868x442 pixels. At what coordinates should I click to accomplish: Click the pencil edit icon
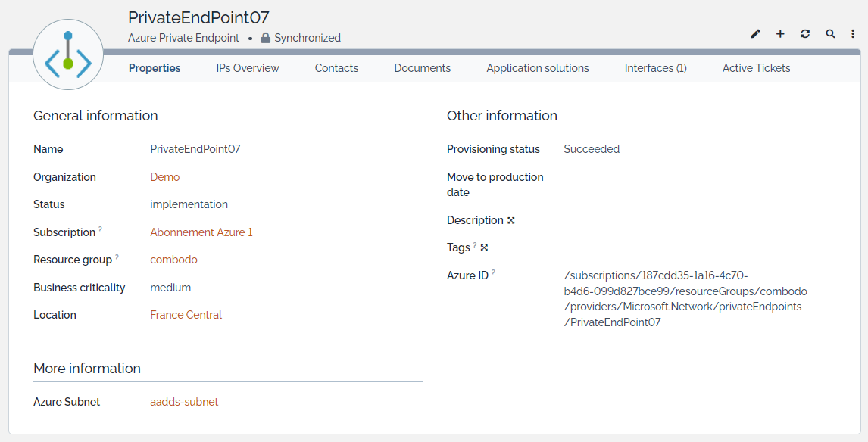coord(755,34)
